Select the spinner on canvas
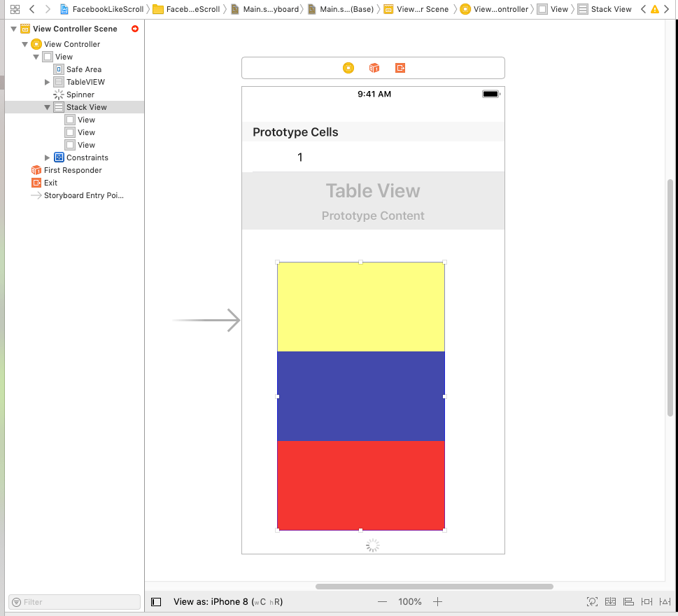The height and width of the screenshot is (616, 678). [x=373, y=545]
